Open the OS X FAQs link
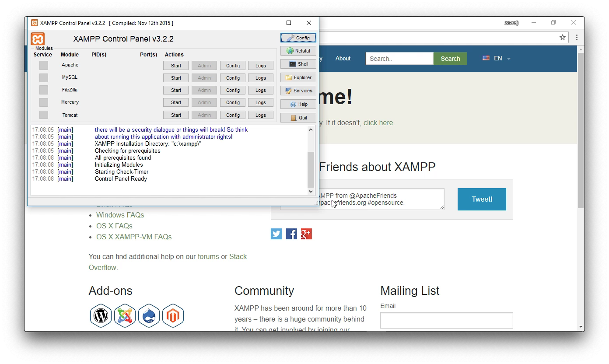609x364 pixels. click(x=114, y=226)
